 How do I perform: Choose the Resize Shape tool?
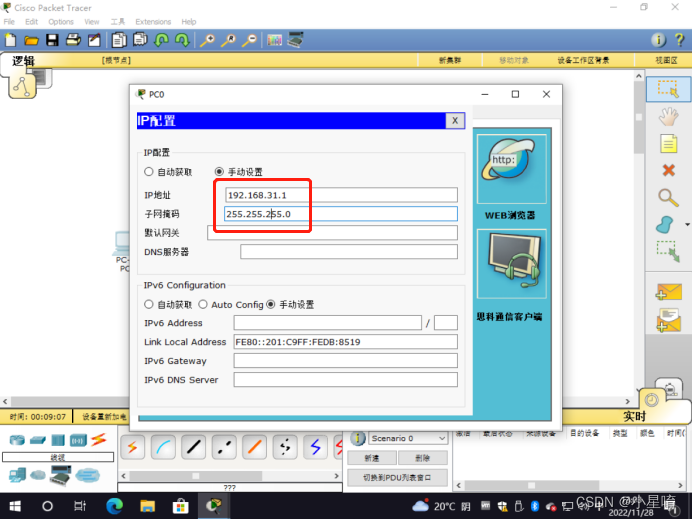668,251
